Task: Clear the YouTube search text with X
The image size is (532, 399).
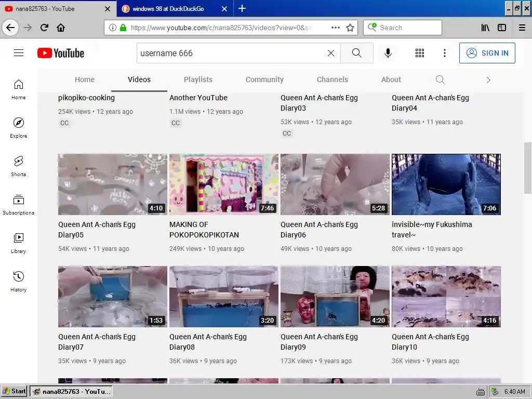Action: point(331,53)
